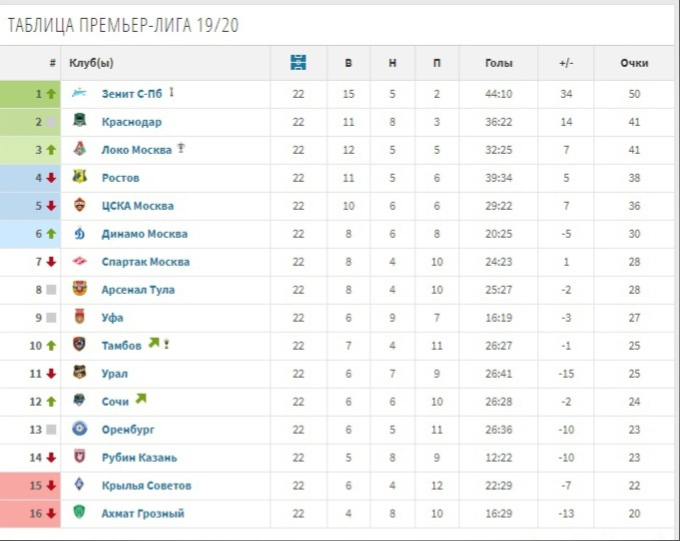Viewport: 680px width, 541px height.
Task: Click the Dinamo Moscow club logo
Action: (79, 233)
